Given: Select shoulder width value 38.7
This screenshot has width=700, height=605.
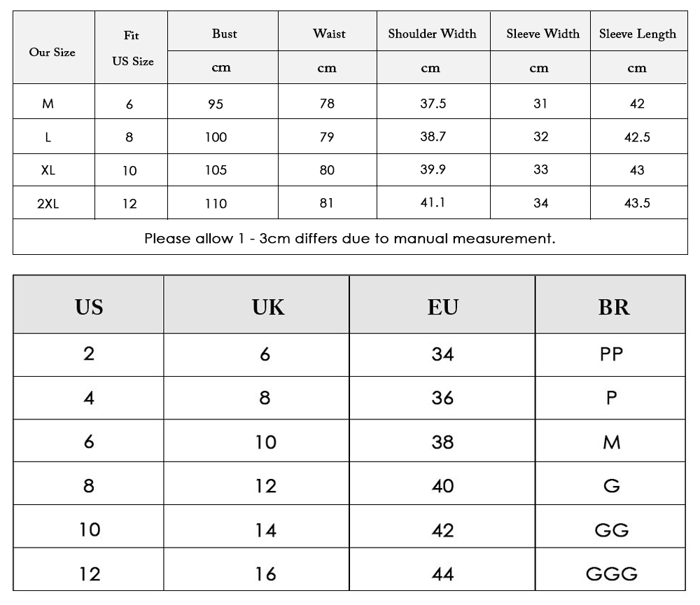Looking at the screenshot, I should 433,137.
